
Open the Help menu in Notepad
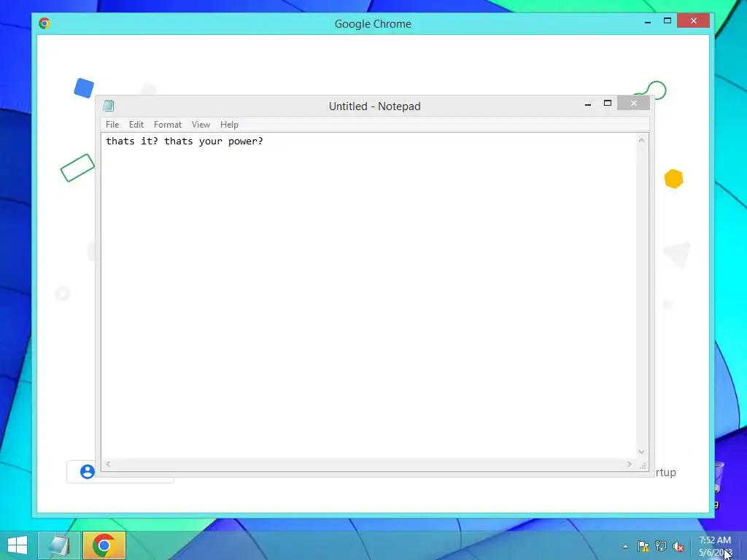pos(229,124)
